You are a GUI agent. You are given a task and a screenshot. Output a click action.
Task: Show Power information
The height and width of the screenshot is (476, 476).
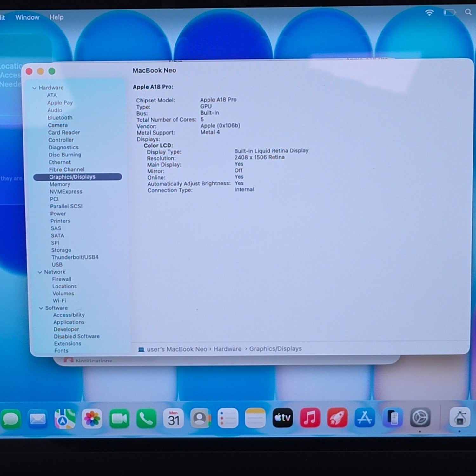pos(58,214)
